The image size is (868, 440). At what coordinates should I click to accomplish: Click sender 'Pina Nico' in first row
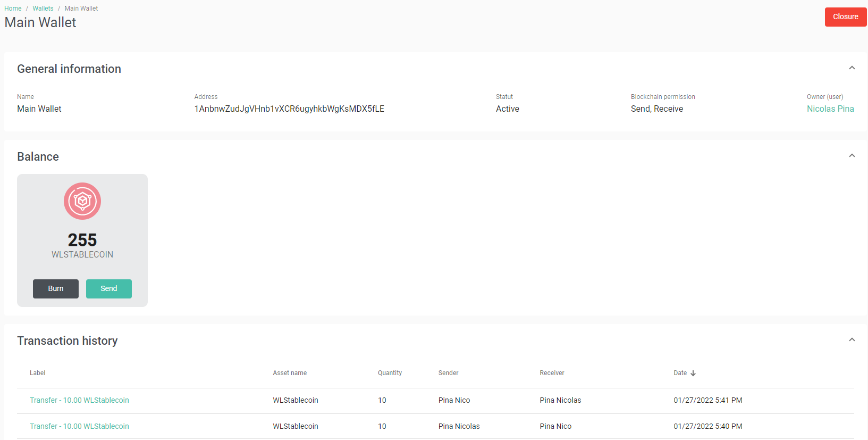pos(454,400)
